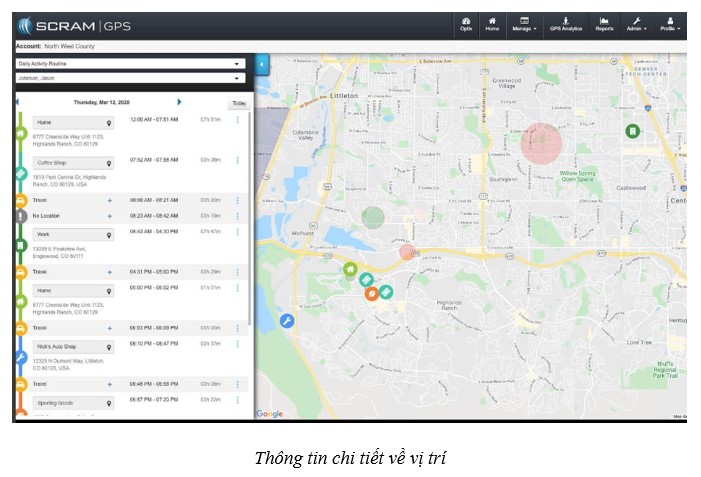Open options menu for 06:03 PM Travel row

(x=237, y=328)
